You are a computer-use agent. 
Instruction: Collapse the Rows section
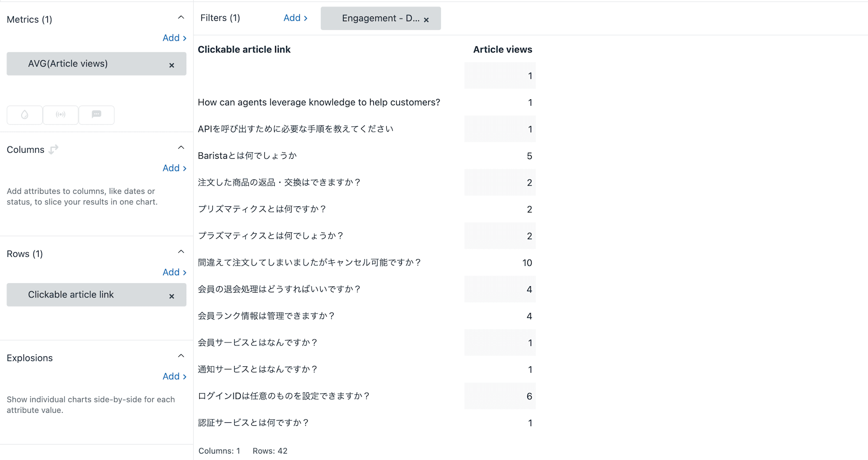click(181, 252)
